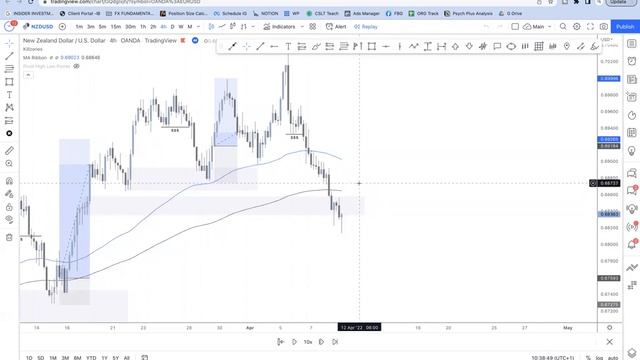Viewport: 640px width, 360px height.
Task: Take a chart snapshot with camera icon
Action: [604, 27]
